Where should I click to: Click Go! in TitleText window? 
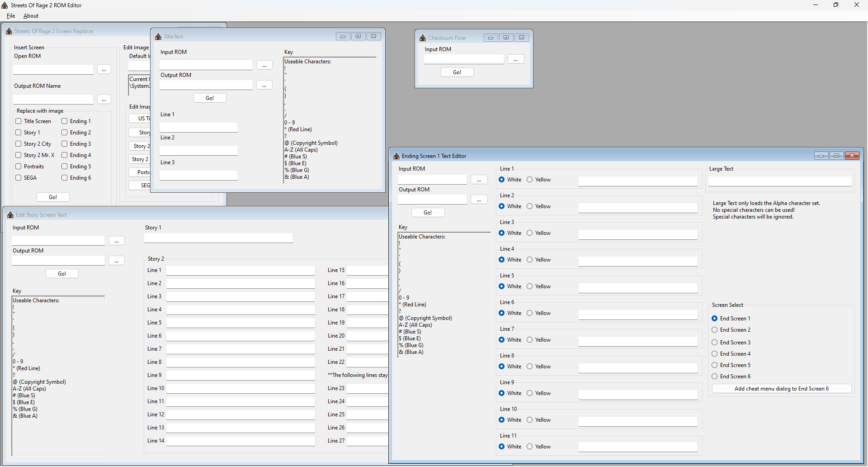(210, 98)
